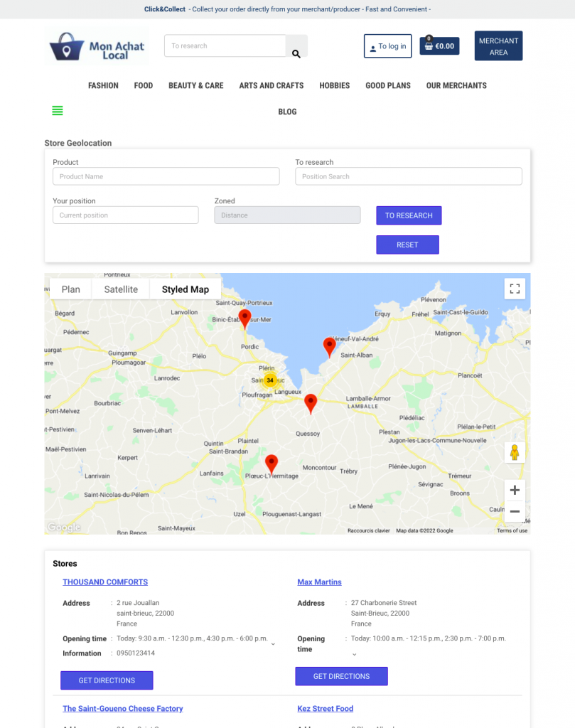Zoom out on the map
Screen dimensions: 575x728
click(515, 511)
